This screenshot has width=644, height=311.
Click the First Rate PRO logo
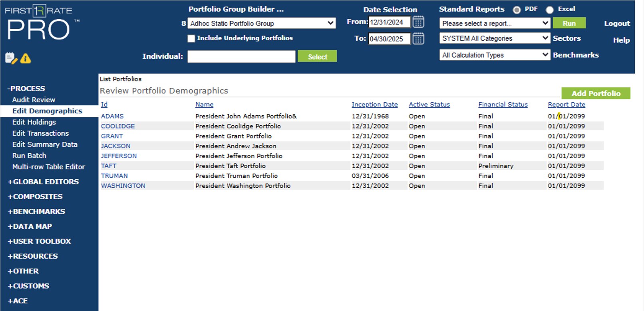click(x=39, y=23)
